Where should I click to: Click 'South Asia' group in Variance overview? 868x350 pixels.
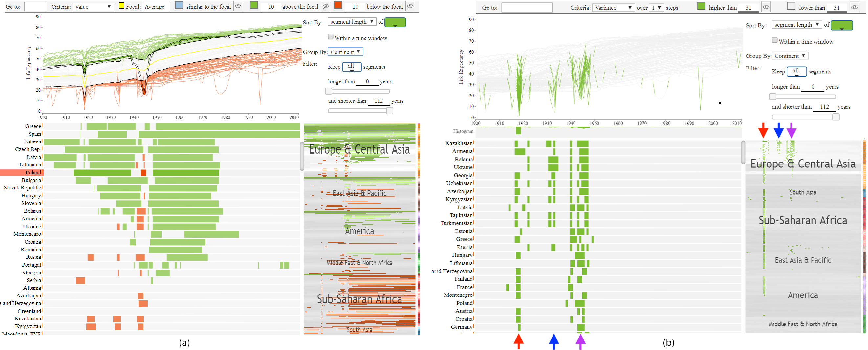pyautogui.click(x=803, y=192)
